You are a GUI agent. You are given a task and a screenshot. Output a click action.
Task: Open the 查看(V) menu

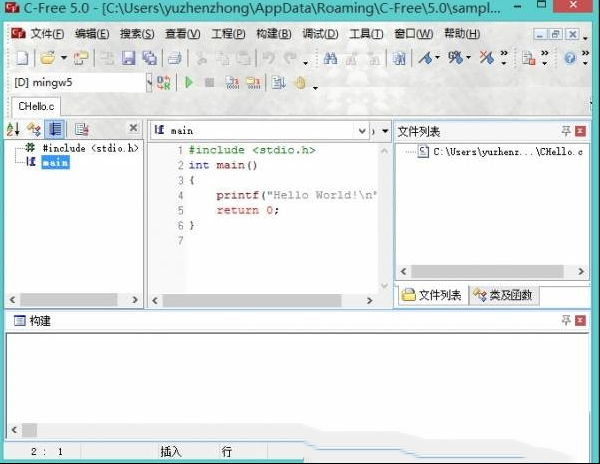click(182, 34)
